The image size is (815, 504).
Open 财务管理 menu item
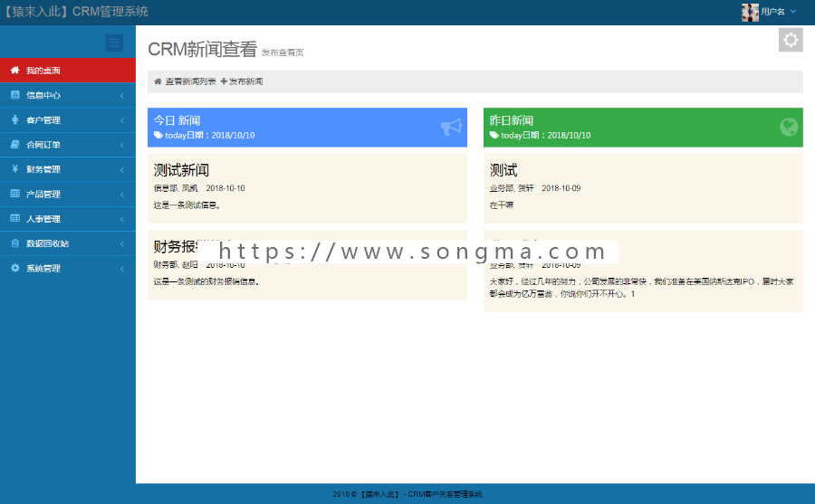[68, 169]
